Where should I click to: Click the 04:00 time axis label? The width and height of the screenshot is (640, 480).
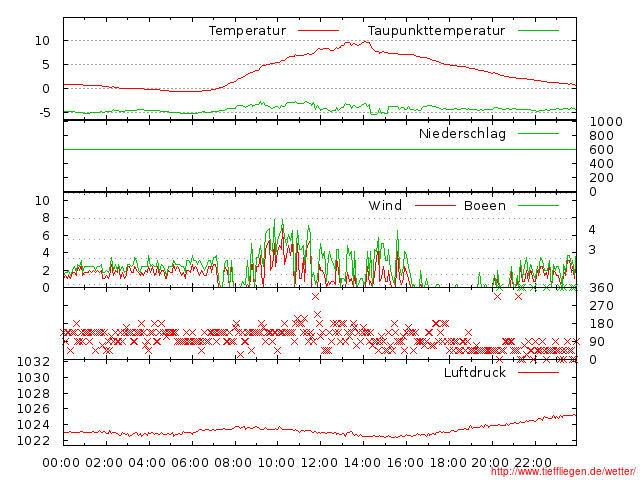(x=147, y=463)
